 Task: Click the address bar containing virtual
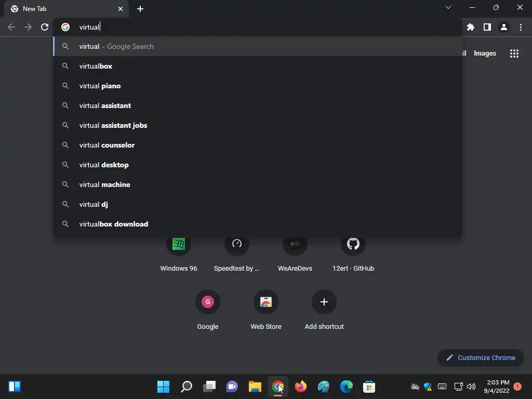pos(258,27)
